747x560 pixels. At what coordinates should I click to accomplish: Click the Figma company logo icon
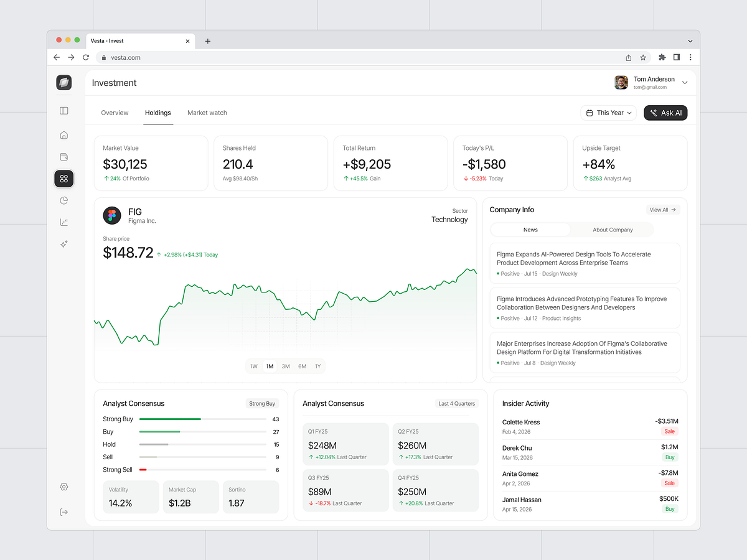(112, 216)
